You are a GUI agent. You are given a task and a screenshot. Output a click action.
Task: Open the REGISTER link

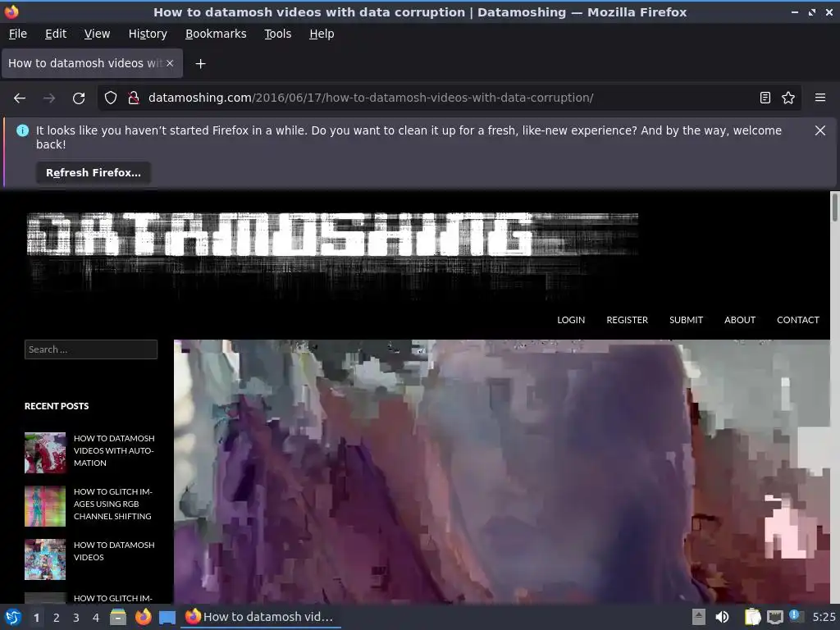tap(627, 320)
